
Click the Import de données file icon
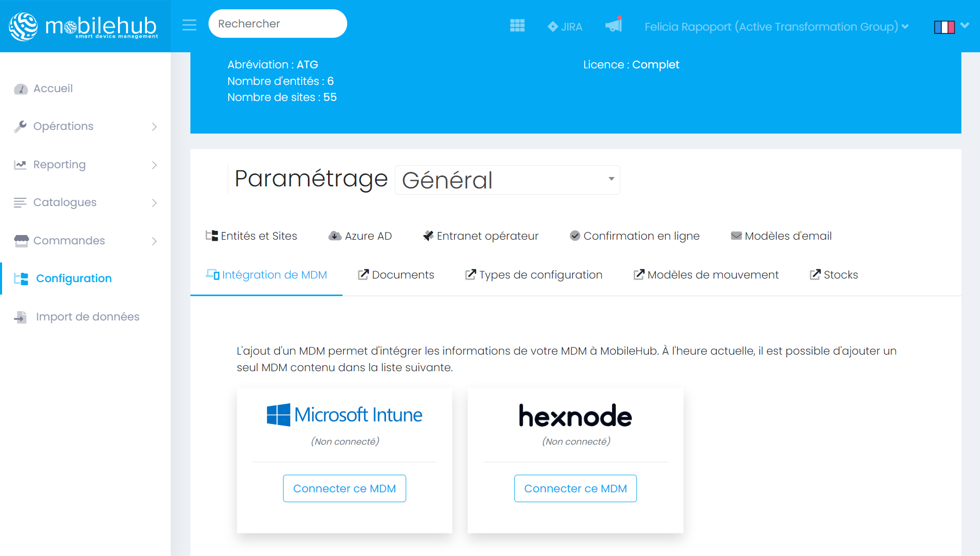(20, 317)
